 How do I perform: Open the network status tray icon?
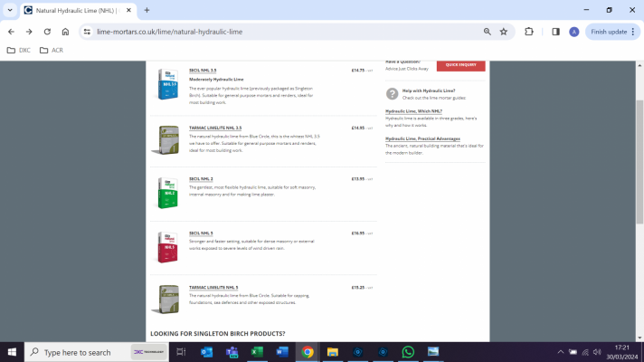[x=585, y=352]
